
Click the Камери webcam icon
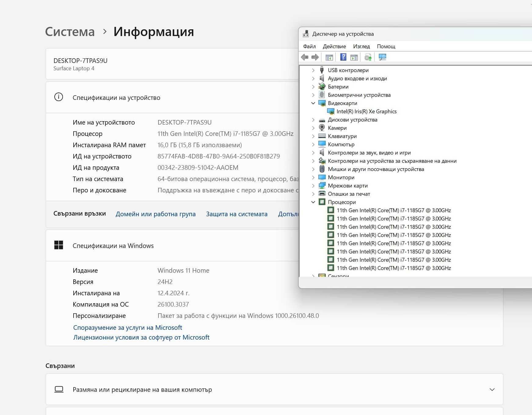click(322, 128)
